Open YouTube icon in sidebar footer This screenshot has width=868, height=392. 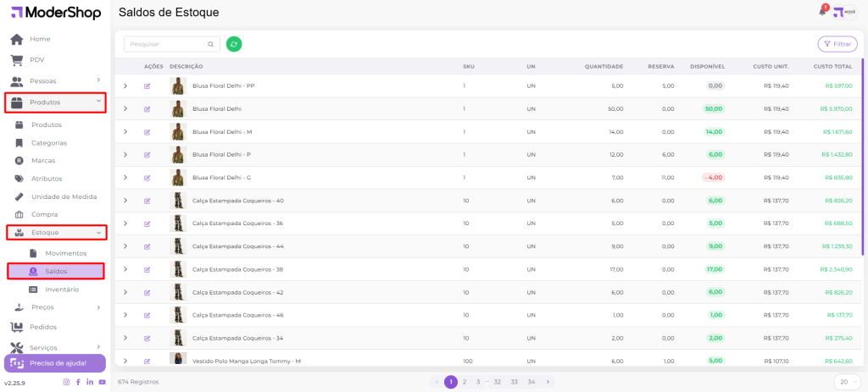pyautogui.click(x=102, y=383)
